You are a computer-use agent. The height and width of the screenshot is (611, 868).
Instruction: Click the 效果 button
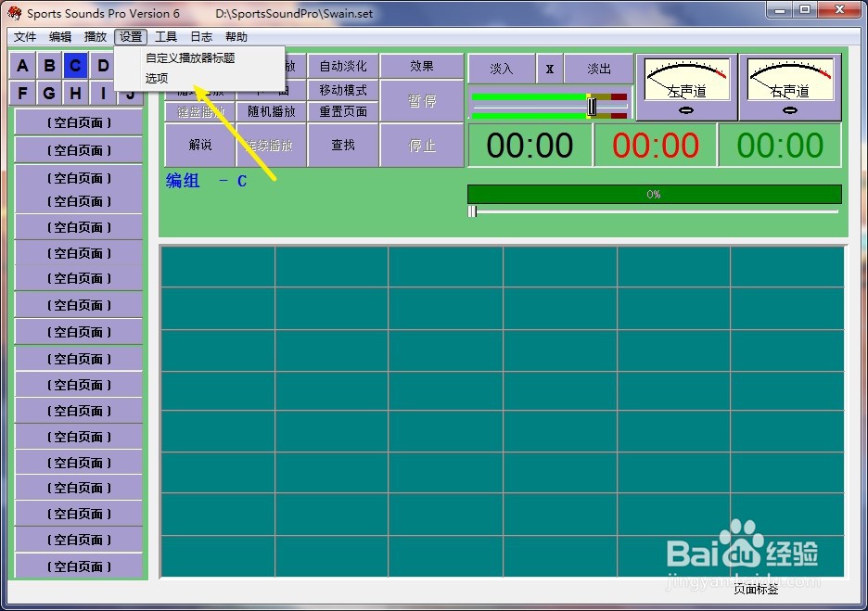click(x=422, y=67)
